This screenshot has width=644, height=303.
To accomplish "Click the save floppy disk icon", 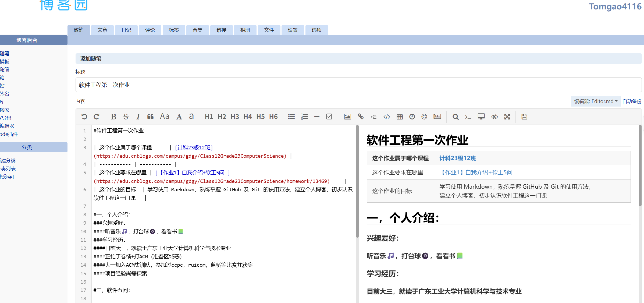I will click(524, 117).
